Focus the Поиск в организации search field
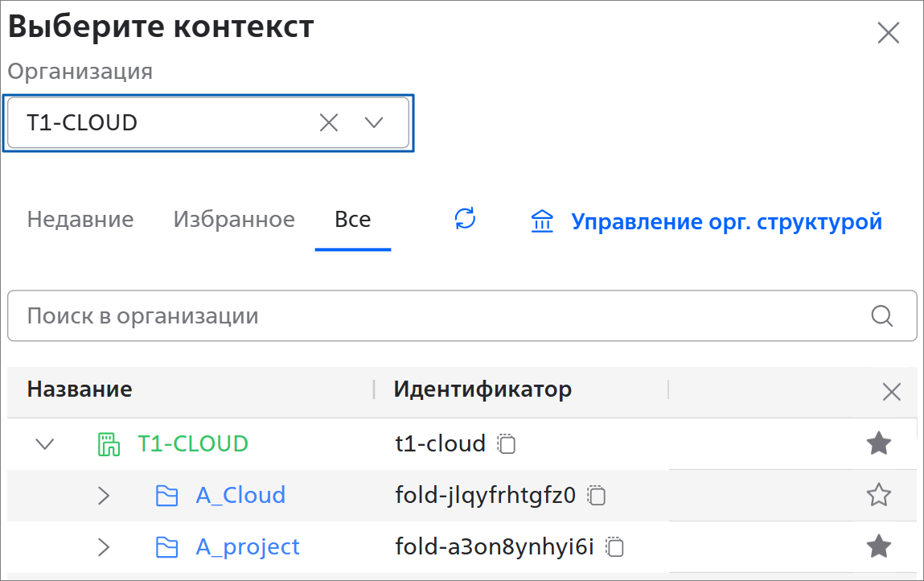924x581 pixels. tap(434, 315)
